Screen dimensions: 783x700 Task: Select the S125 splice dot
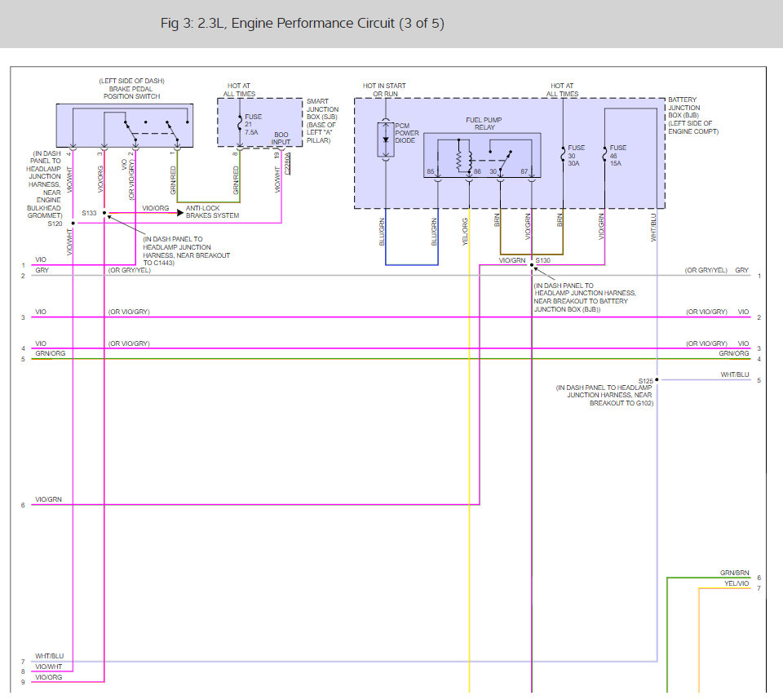[657, 379]
